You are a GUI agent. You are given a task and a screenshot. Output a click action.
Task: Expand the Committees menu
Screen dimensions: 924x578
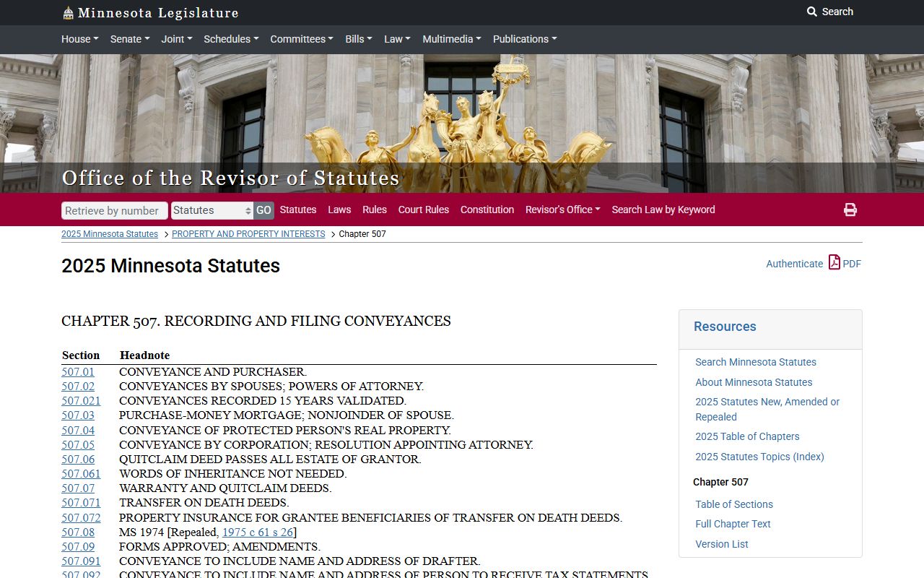pos(302,39)
